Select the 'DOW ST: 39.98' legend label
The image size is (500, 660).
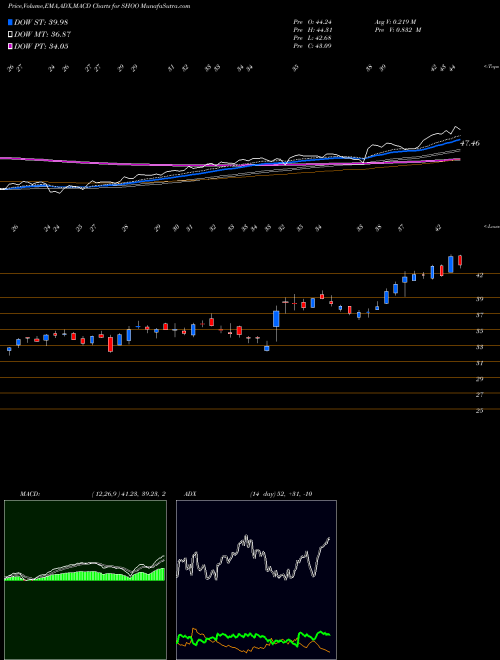(41, 22)
